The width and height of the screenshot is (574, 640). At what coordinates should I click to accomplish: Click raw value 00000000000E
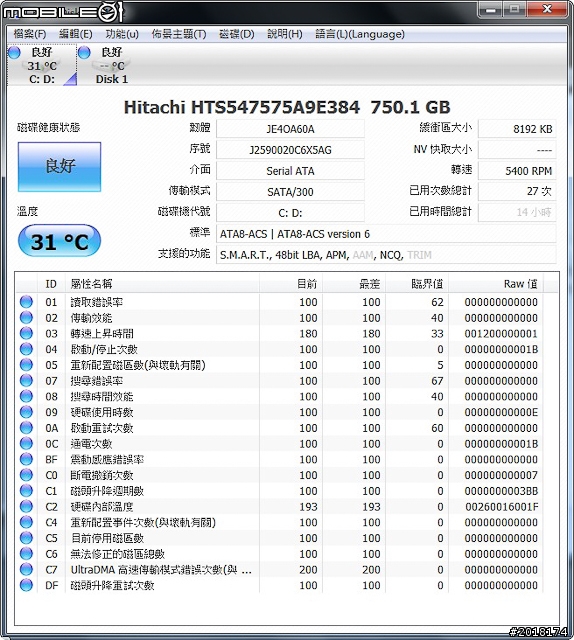(x=501, y=412)
